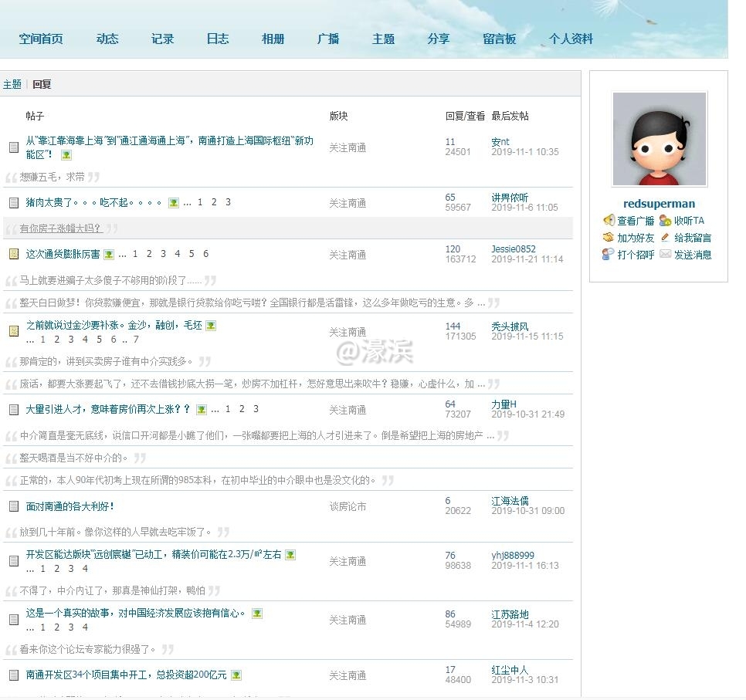This screenshot has height=700, width=746.
Task: Click the 打个招呼 greeting icon
Action: pos(609,255)
